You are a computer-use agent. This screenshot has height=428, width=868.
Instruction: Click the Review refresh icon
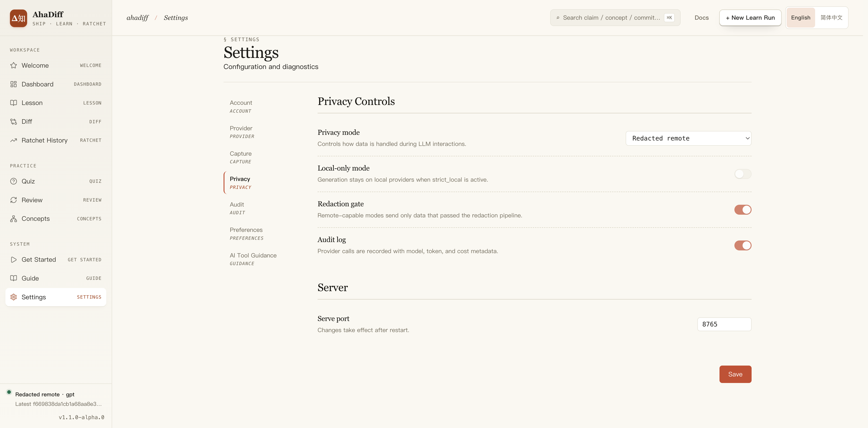click(14, 200)
